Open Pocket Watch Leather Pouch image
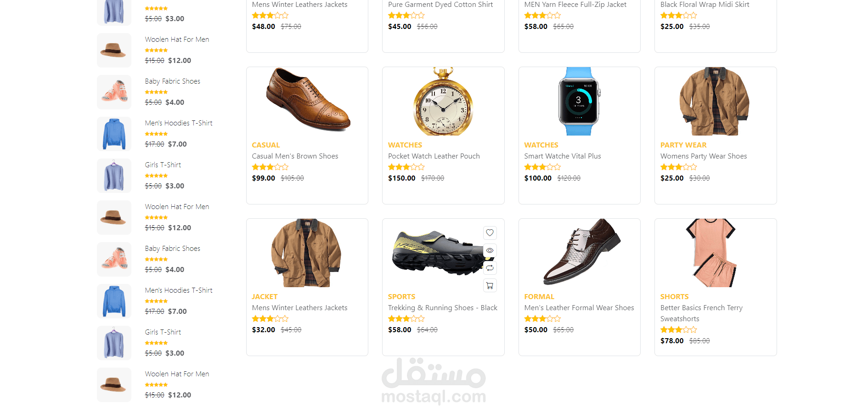 pos(443,101)
